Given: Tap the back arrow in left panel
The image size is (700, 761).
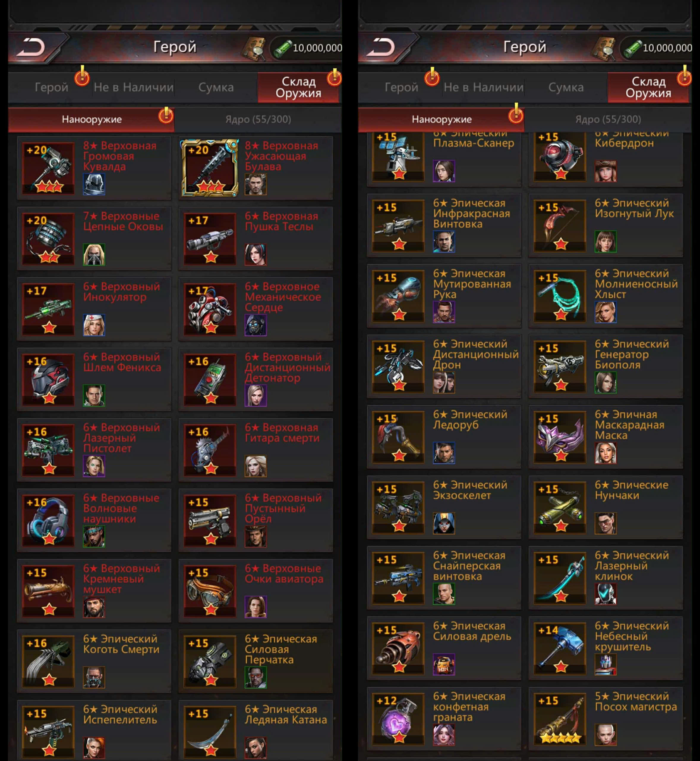Looking at the screenshot, I should coord(33,47).
